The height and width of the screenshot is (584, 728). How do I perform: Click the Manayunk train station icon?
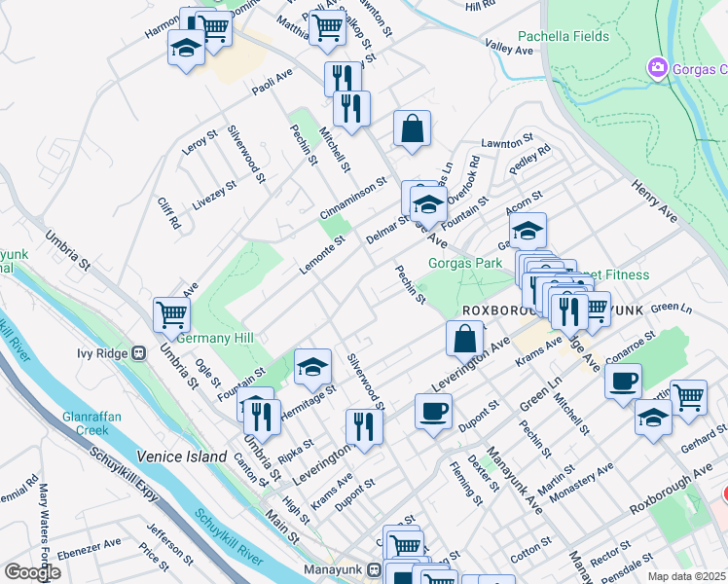coord(374,569)
